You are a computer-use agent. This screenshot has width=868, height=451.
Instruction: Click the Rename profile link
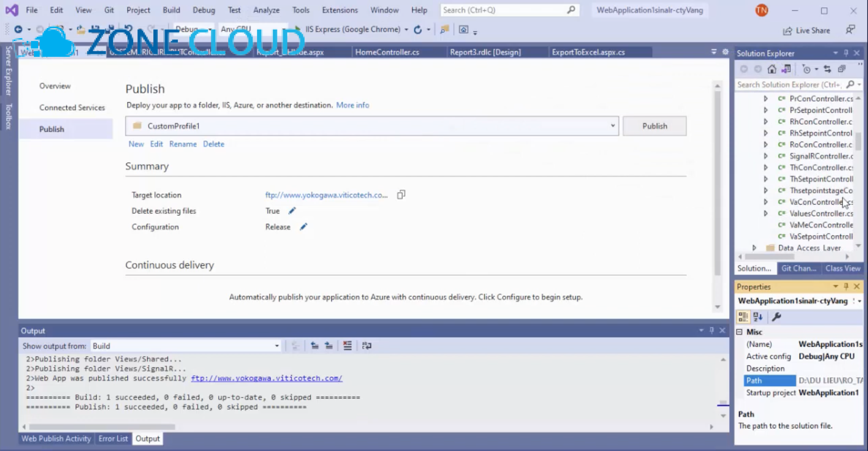pyautogui.click(x=183, y=144)
